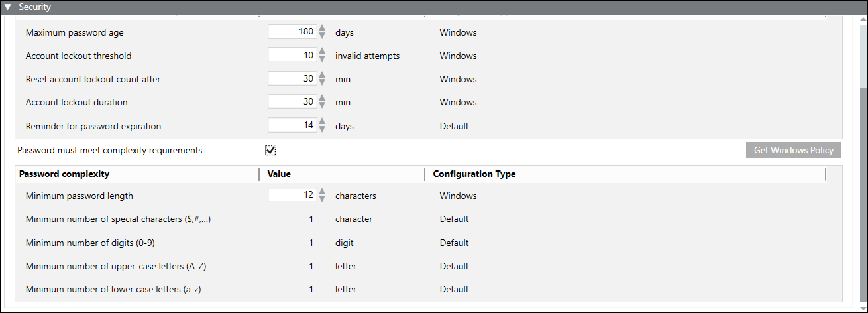
Task: Click the Account lockout threshold input field
Action: [292, 56]
